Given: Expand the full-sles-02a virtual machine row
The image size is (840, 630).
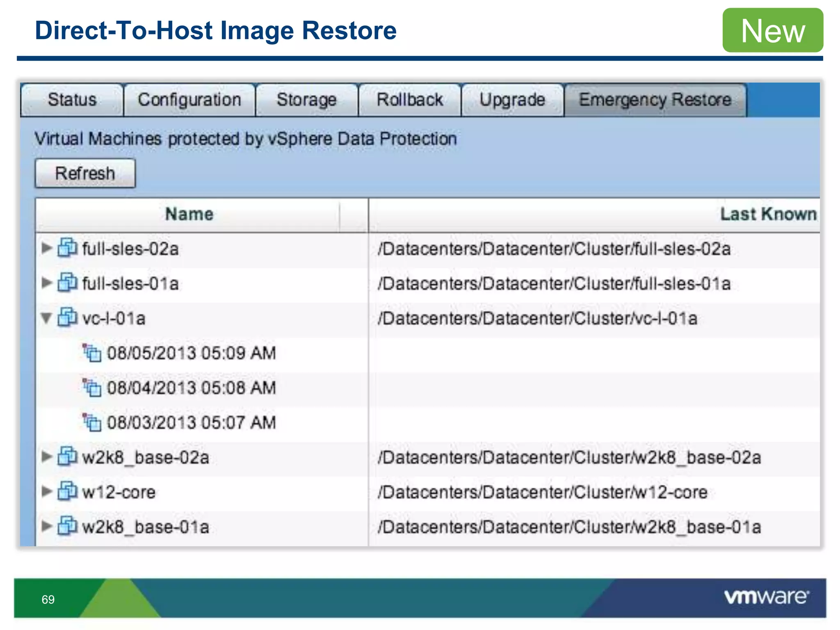Looking at the screenshot, I should [x=47, y=248].
